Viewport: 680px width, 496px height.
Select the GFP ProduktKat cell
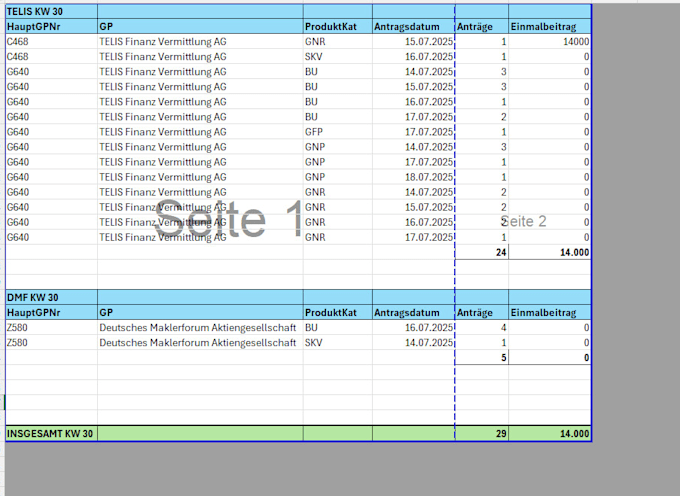[337, 132]
